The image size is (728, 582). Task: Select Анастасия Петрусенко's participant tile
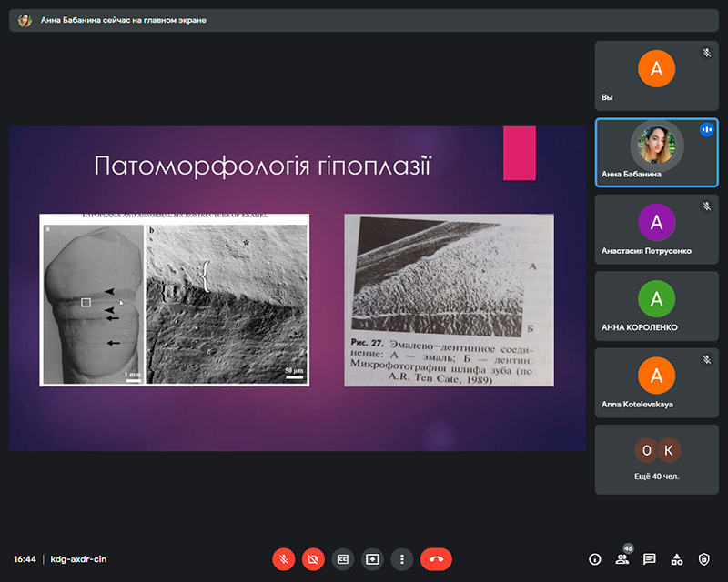pyautogui.click(x=656, y=228)
